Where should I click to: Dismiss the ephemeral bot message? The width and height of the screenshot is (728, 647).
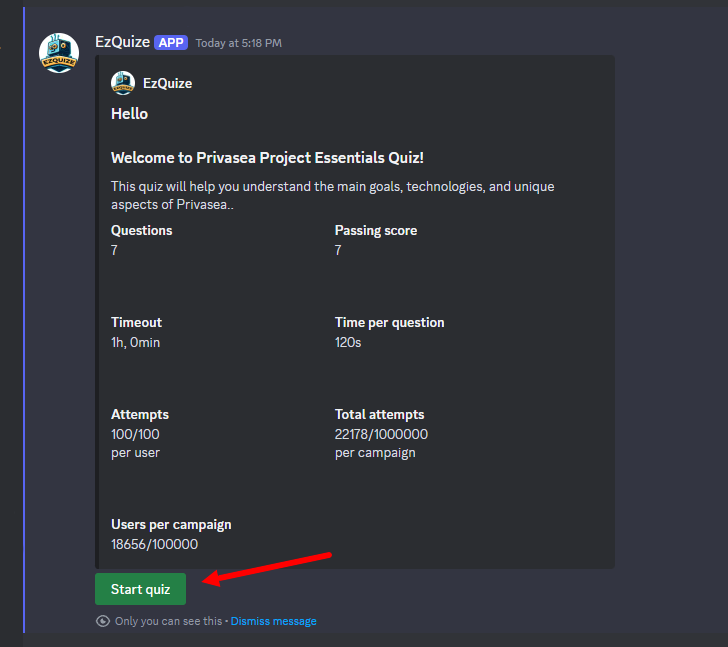coord(273,621)
